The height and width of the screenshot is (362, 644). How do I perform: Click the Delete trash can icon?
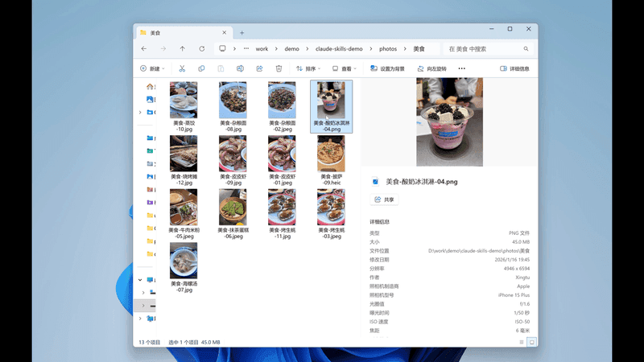279,69
